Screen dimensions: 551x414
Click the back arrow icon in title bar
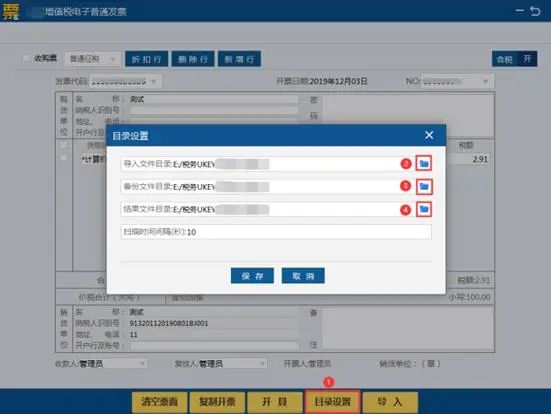pos(535,11)
